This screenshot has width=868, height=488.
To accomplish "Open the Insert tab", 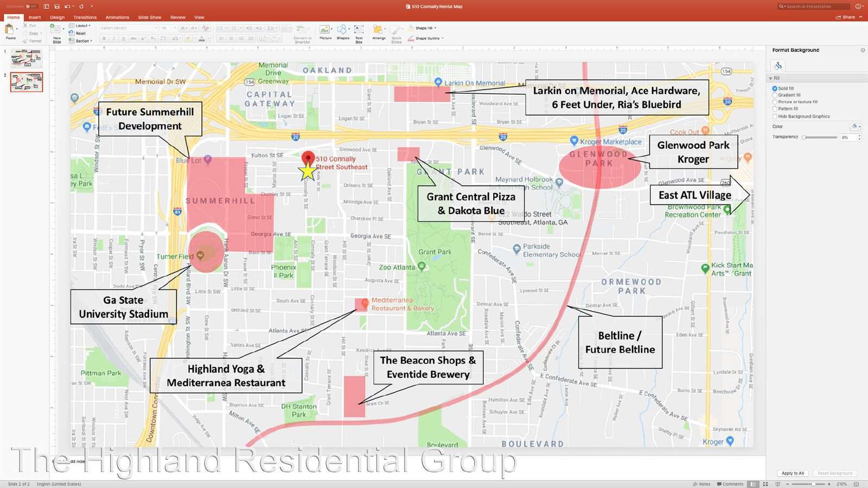I will [x=35, y=17].
